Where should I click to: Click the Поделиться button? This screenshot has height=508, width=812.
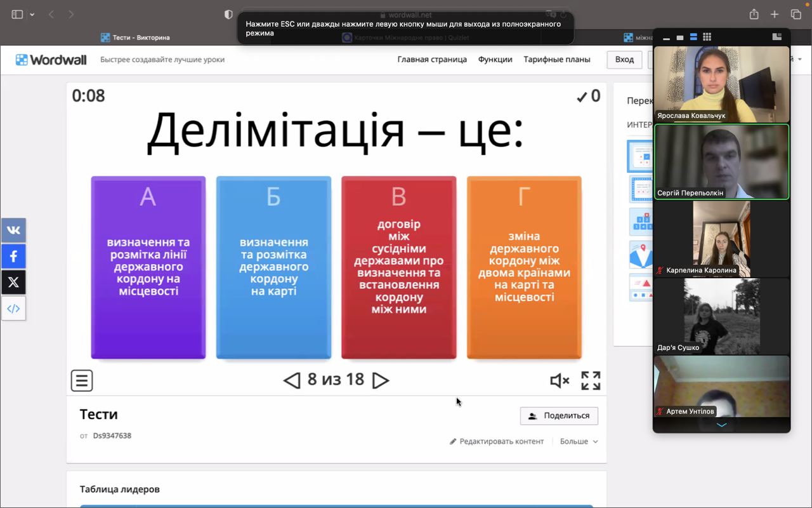559,416
